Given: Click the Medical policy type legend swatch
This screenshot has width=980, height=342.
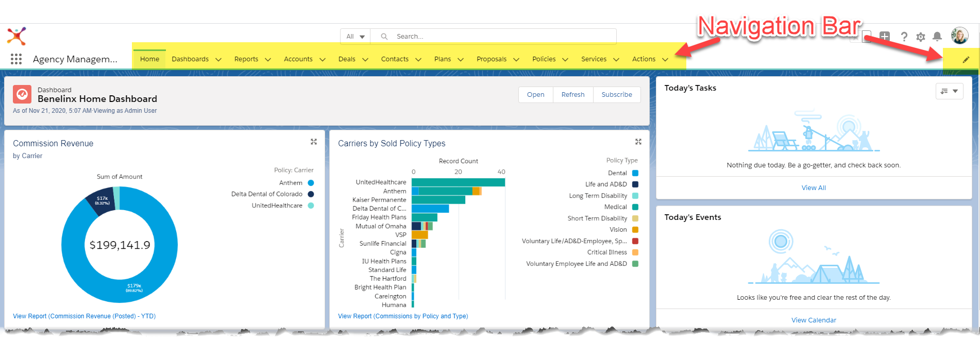Looking at the screenshot, I should point(635,207).
